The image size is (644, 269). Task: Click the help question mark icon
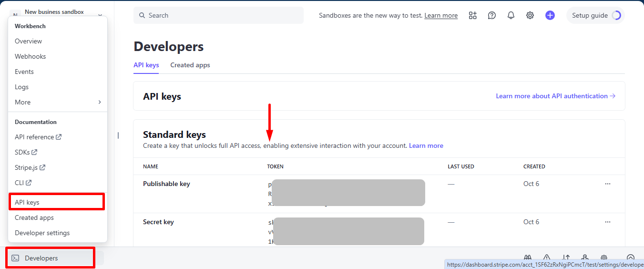click(492, 15)
